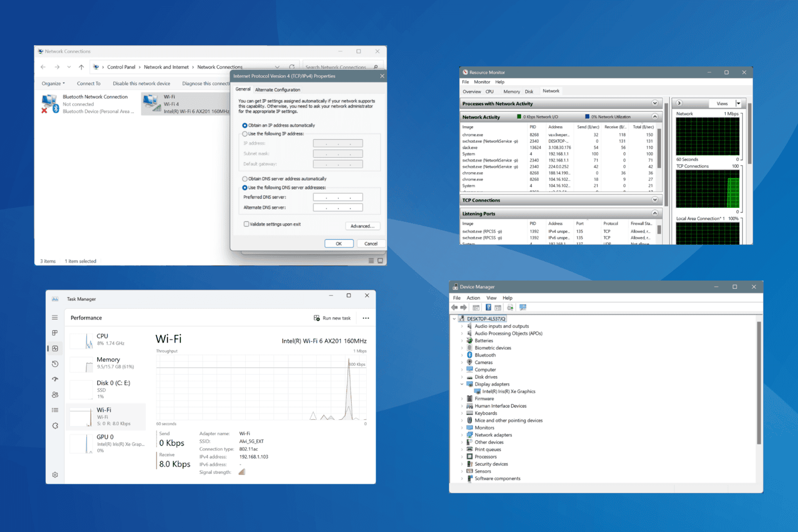Click Run new task in Task Manager

click(x=332, y=317)
